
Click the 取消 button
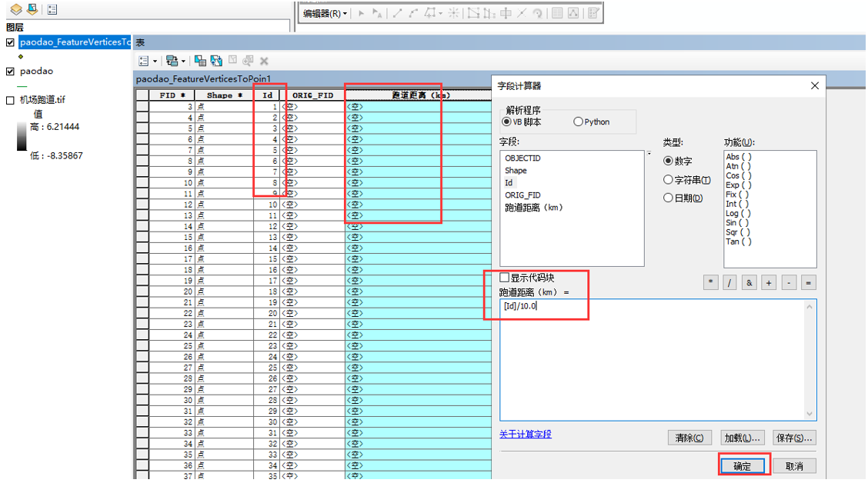(x=794, y=466)
